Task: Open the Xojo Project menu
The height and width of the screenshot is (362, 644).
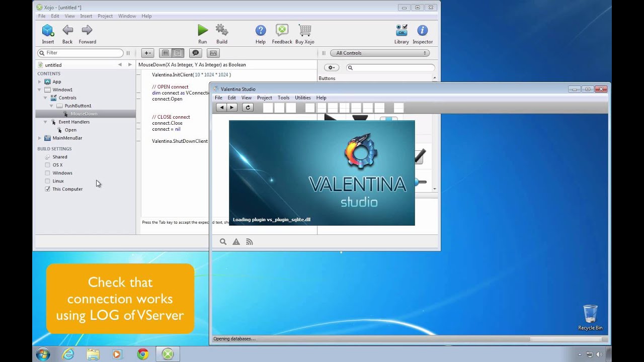Action: tap(105, 16)
